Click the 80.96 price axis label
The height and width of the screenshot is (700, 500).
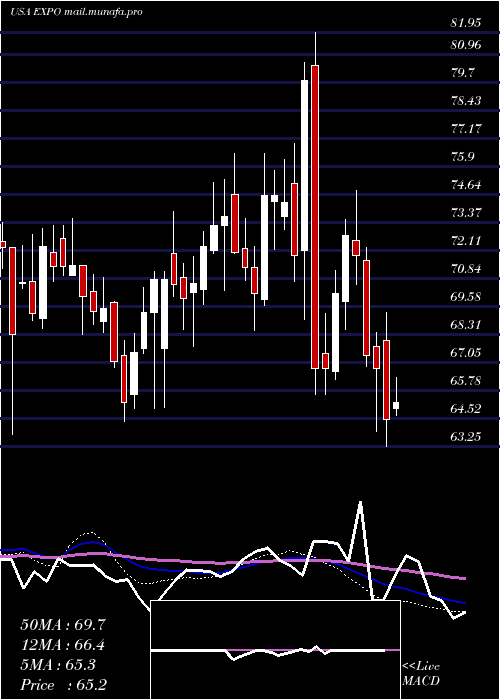(466, 45)
